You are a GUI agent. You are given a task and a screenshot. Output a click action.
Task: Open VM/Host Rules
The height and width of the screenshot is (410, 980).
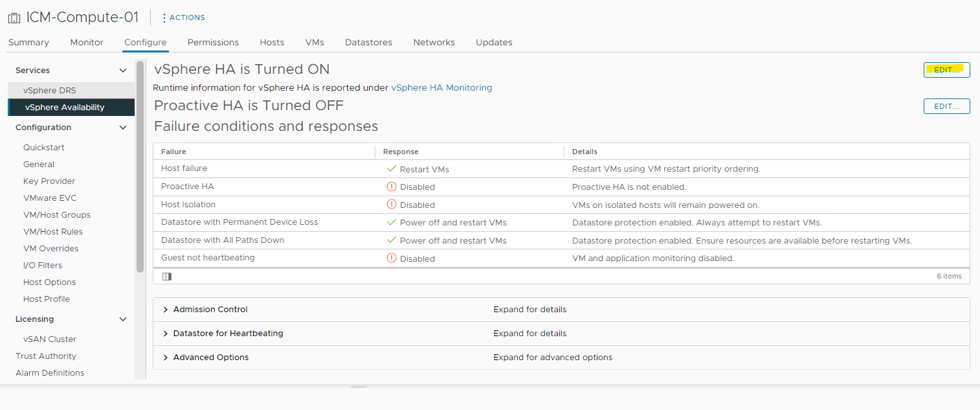53,231
